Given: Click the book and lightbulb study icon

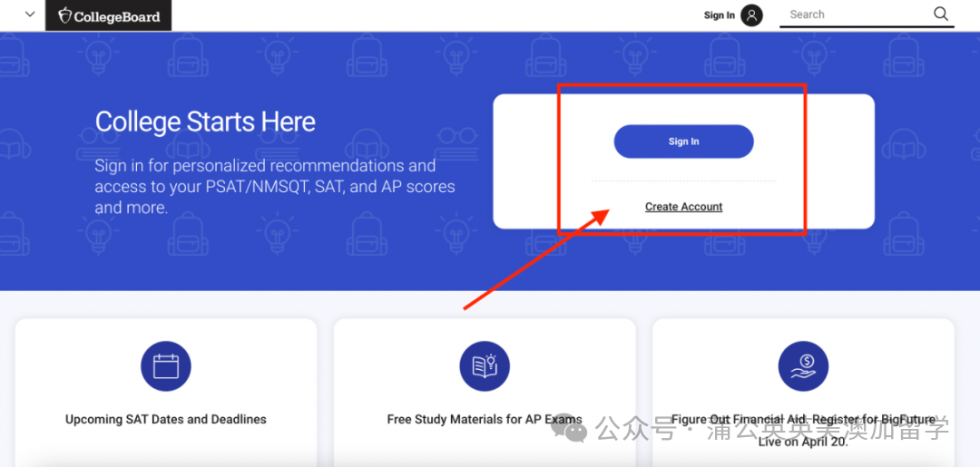Looking at the screenshot, I should tap(485, 366).
